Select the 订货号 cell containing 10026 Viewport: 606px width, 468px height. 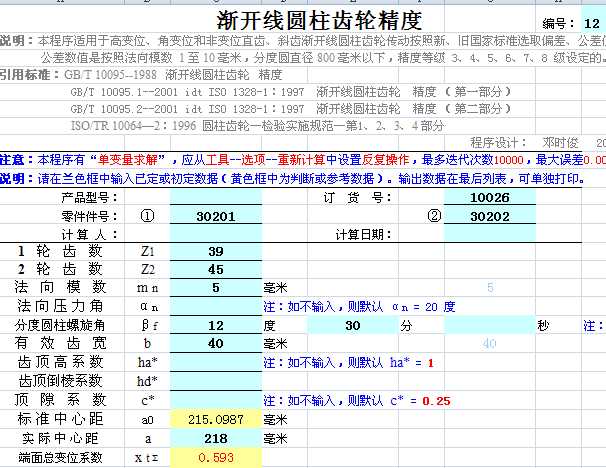click(x=490, y=197)
